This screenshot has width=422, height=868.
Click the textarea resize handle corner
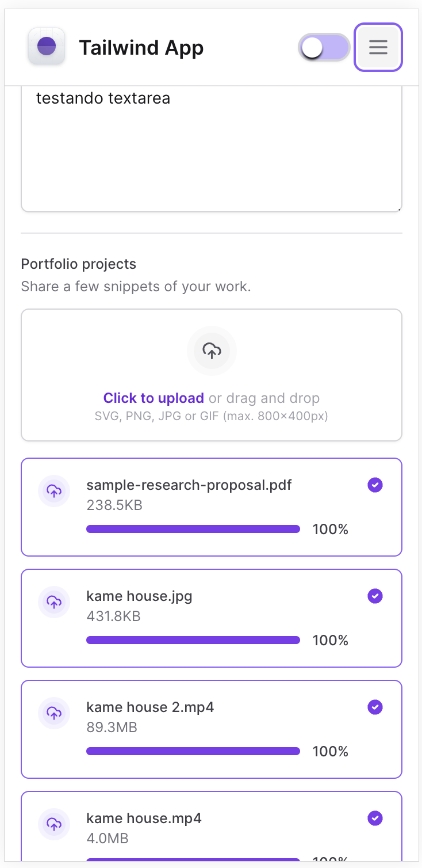coord(398,208)
